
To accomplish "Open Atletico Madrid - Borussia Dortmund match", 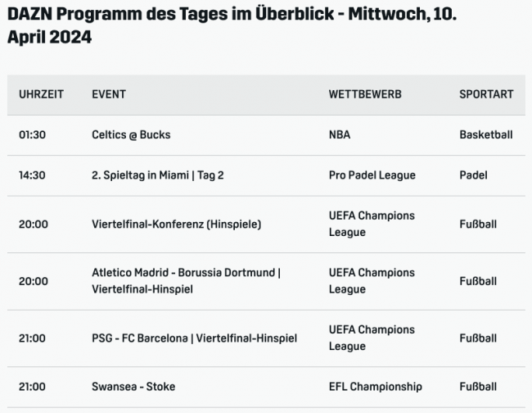I will pyautogui.click(x=186, y=280).
